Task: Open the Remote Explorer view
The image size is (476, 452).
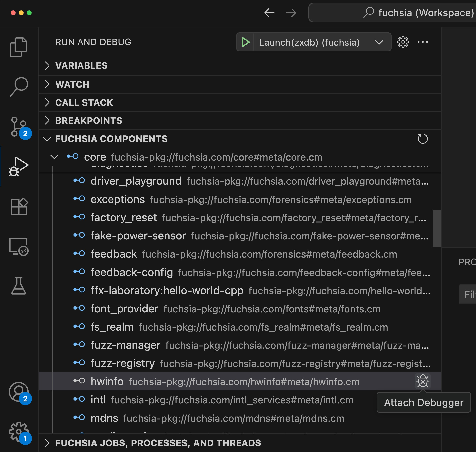Action: point(19,246)
